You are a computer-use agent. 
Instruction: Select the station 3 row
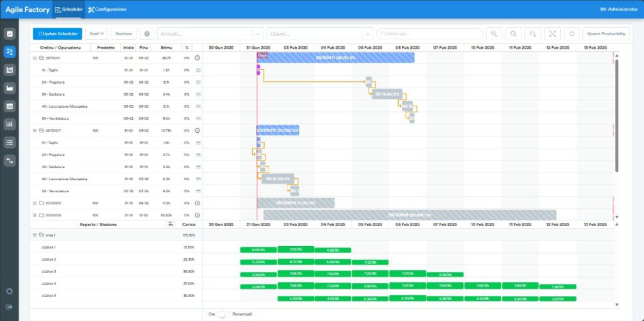tap(116, 272)
